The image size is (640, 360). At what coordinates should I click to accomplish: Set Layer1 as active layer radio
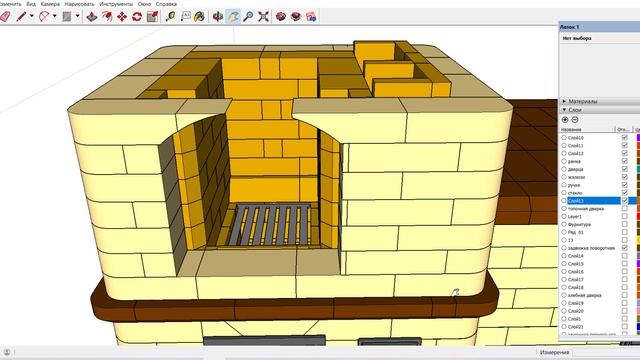click(564, 216)
